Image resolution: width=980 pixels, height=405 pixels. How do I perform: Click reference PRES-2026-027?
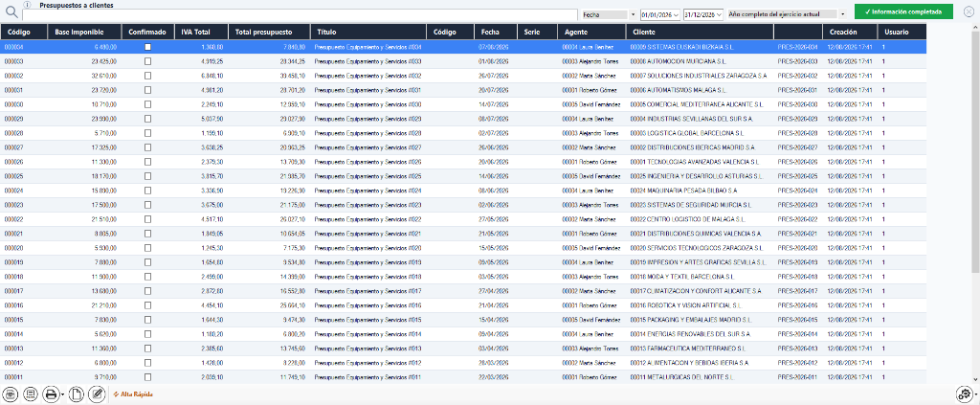tap(797, 147)
